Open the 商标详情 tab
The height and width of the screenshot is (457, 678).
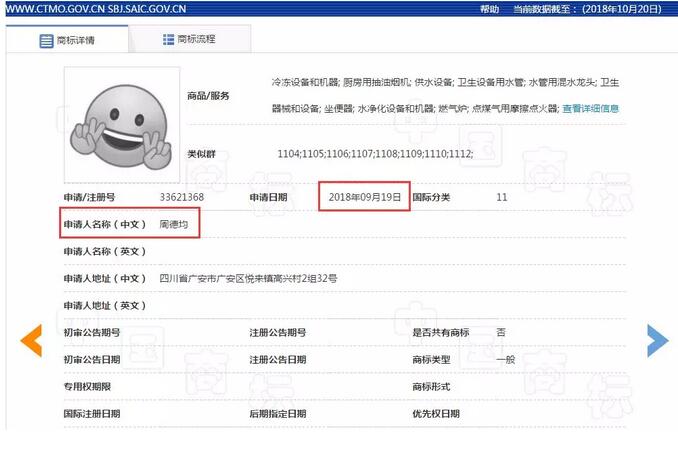click(67, 40)
